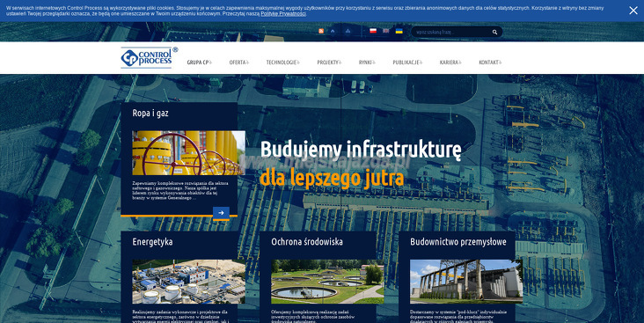Expand the OFERTA dropdown menu

tap(239, 62)
